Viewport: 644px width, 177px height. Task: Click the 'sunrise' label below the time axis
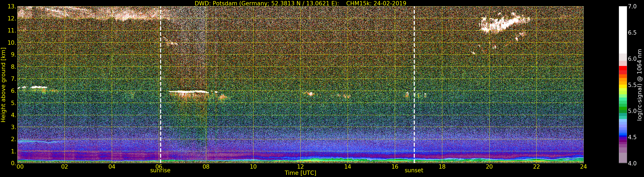160,170
